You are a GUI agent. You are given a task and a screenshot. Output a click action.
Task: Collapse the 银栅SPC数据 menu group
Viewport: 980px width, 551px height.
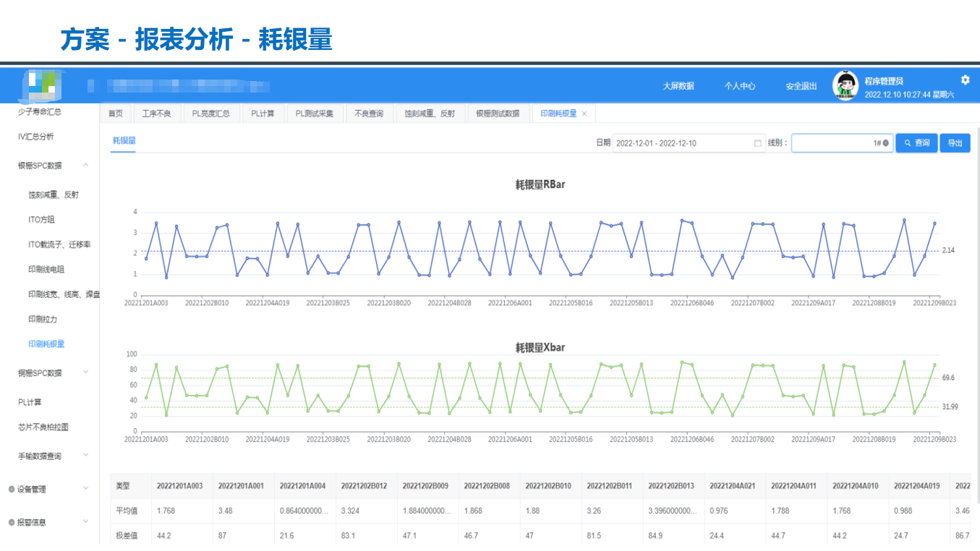(86, 166)
